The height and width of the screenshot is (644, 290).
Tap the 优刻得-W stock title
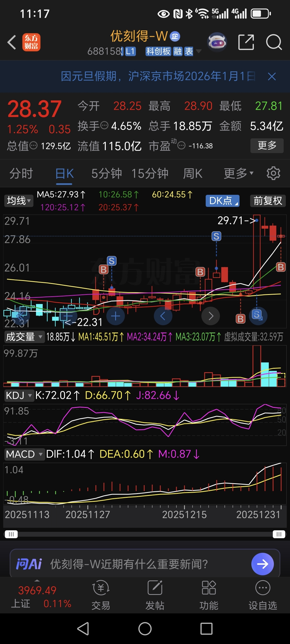pyautogui.click(x=139, y=36)
